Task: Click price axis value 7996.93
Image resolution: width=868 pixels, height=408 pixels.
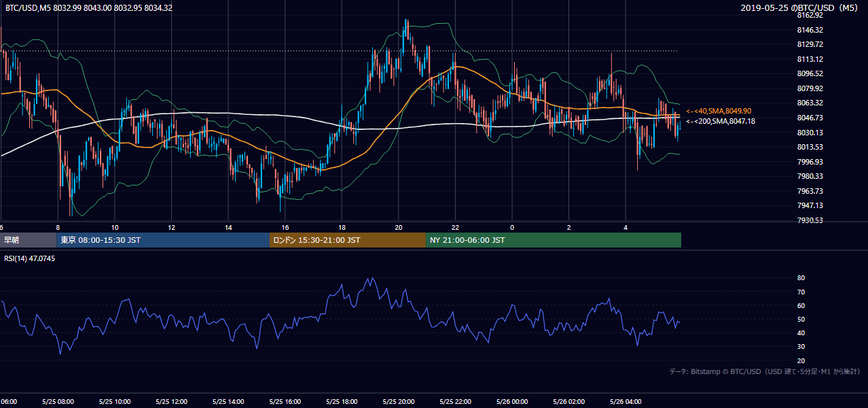Action: coord(810,162)
